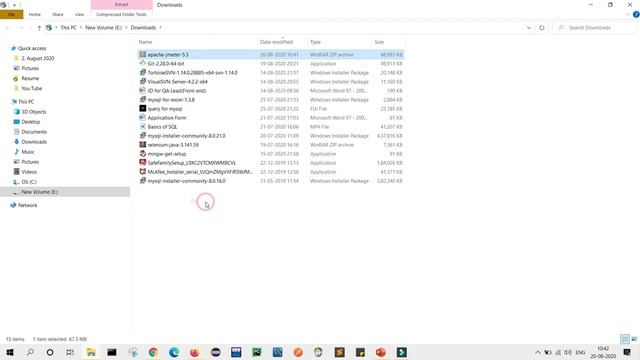Select the Git-2.28.0-64-bit application icon
This screenshot has height=360, width=640.
[x=142, y=63]
